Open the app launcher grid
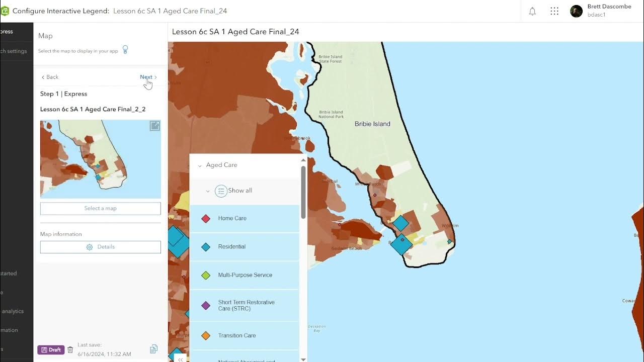The image size is (644, 362). tap(554, 11)
